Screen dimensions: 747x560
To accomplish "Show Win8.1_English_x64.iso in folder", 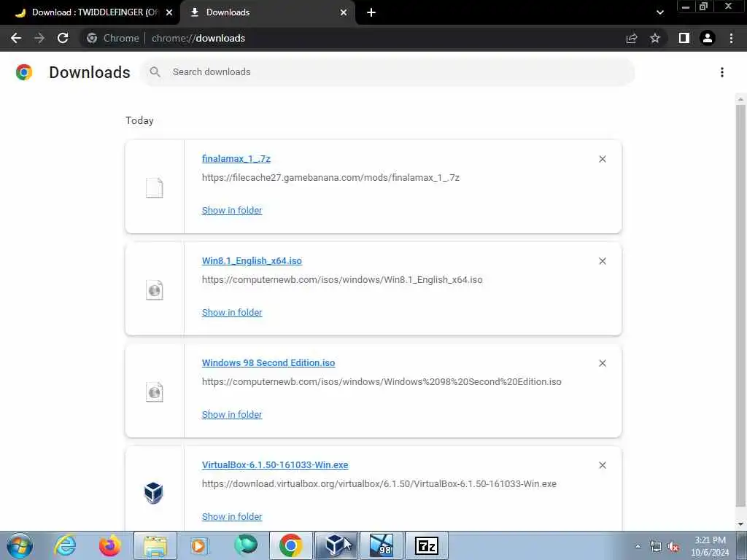I will 231,312.
